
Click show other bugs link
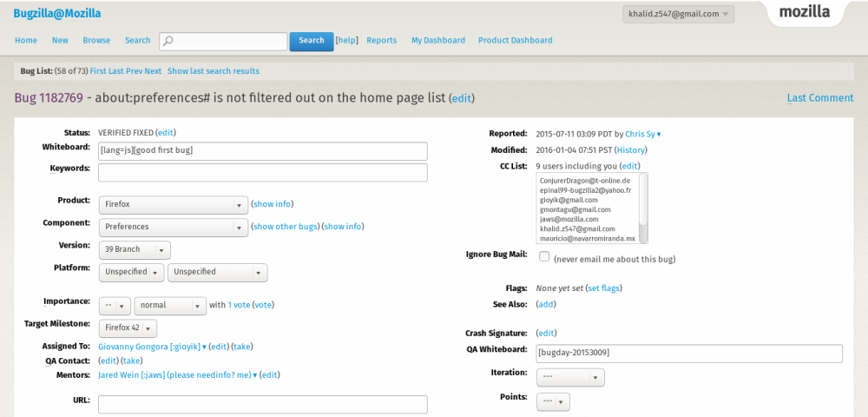(286, 227)
